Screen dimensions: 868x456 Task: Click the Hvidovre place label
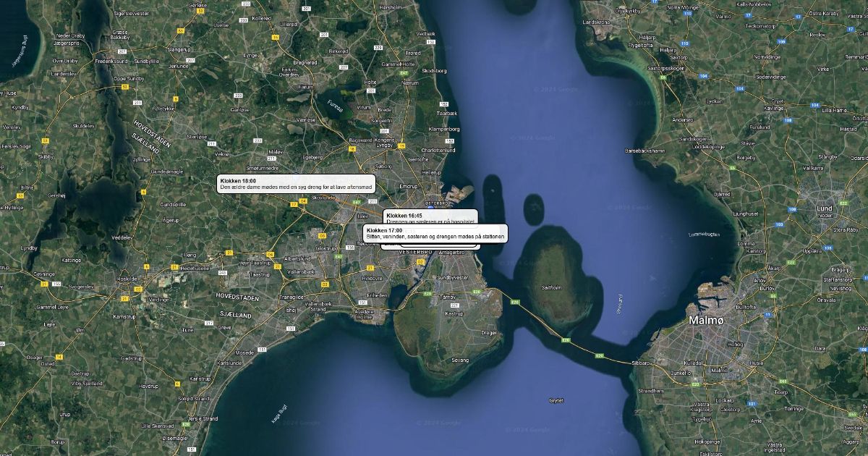(373, 278)
